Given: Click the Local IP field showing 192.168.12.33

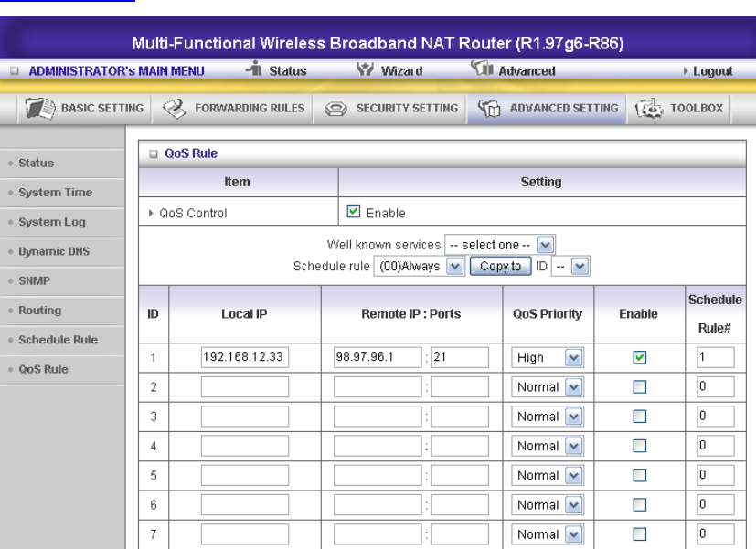Looking at the screenshot, I should coord(245,357).
